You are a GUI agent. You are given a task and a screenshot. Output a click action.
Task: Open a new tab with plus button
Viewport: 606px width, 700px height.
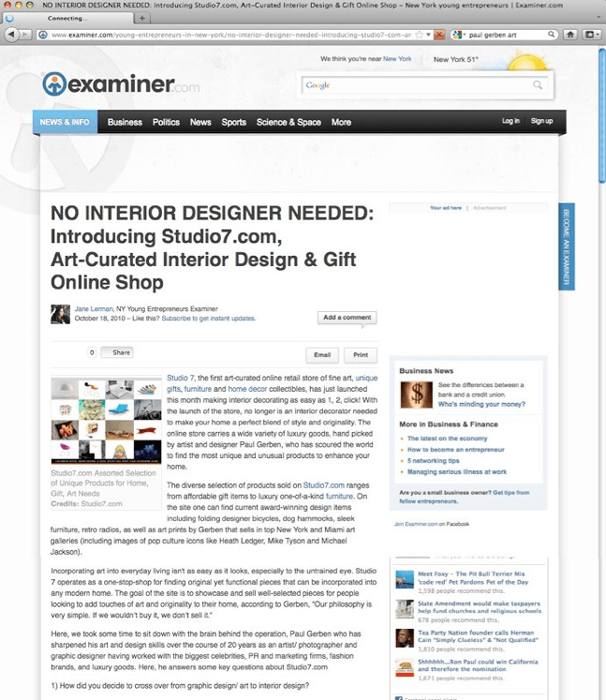coord(142,19)
